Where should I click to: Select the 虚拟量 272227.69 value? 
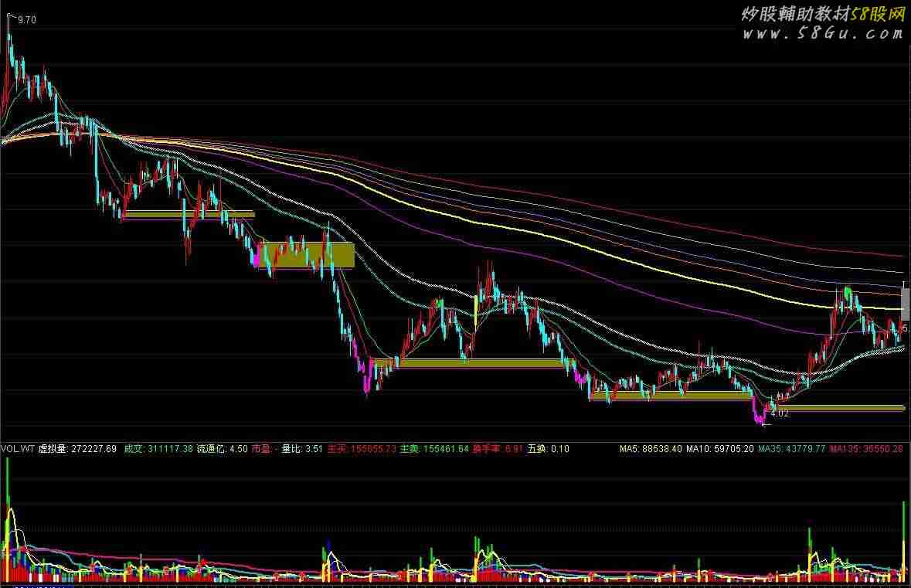[77, 449]
